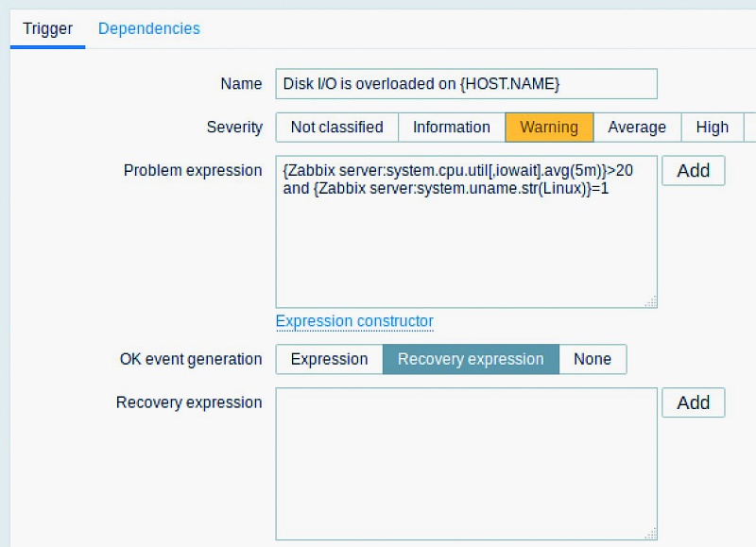Set severity to Information

[452, 128]
